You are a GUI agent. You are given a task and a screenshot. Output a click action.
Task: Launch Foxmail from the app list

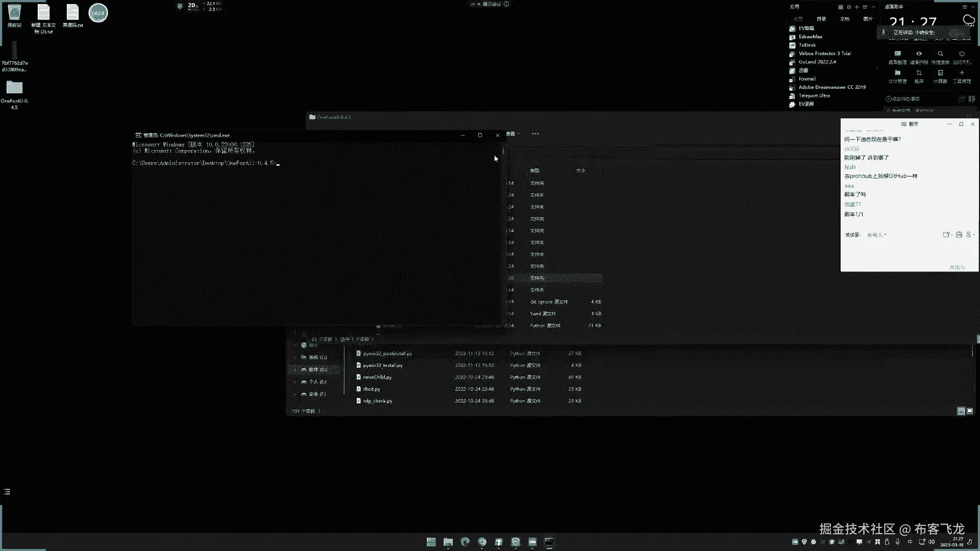click(x=807, y=79)
